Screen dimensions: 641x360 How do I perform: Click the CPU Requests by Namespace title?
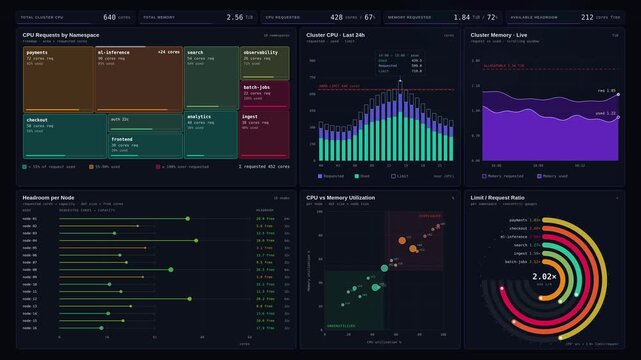tap(61, 35)
